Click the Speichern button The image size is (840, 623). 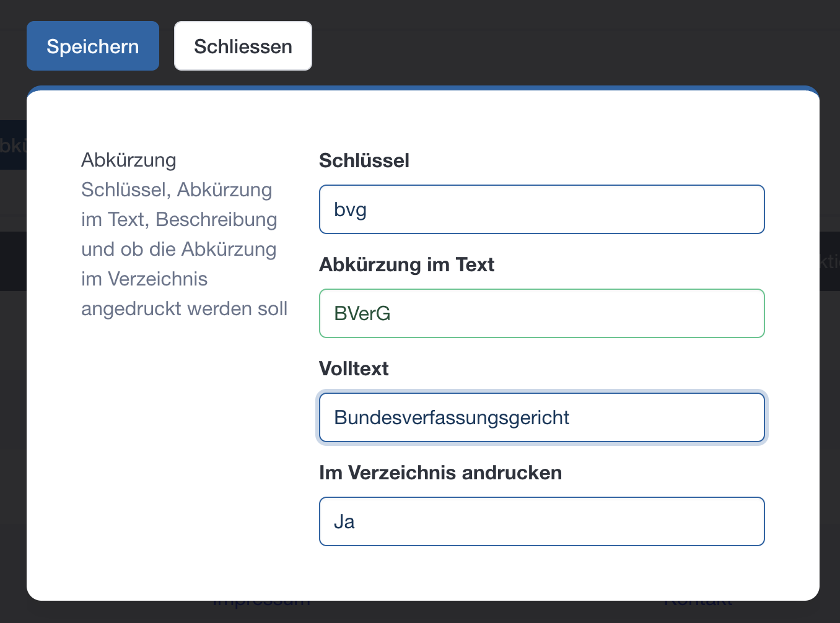click(x=93, y=46)
